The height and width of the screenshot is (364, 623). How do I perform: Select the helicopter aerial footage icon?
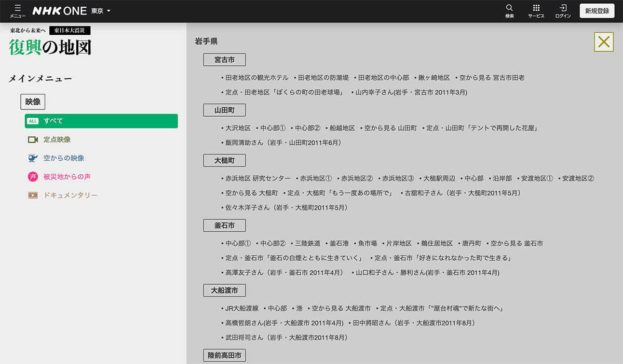[33, 158]
